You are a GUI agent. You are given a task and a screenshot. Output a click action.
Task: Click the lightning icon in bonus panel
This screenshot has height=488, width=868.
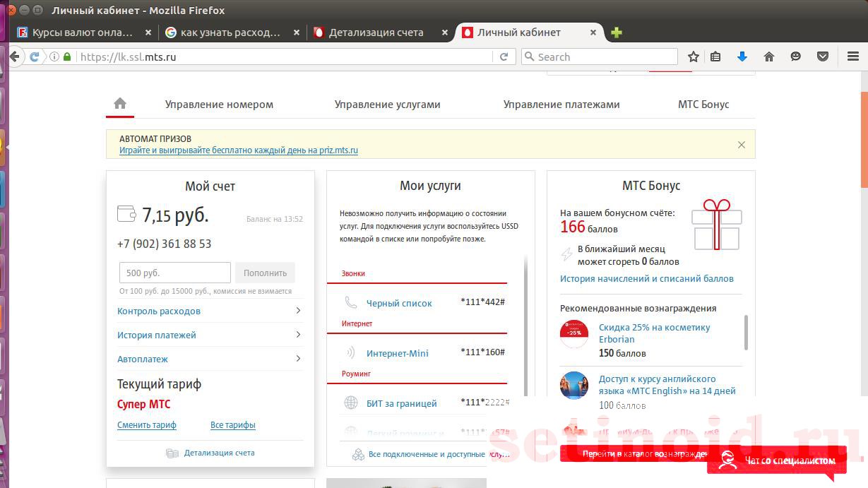566,254
